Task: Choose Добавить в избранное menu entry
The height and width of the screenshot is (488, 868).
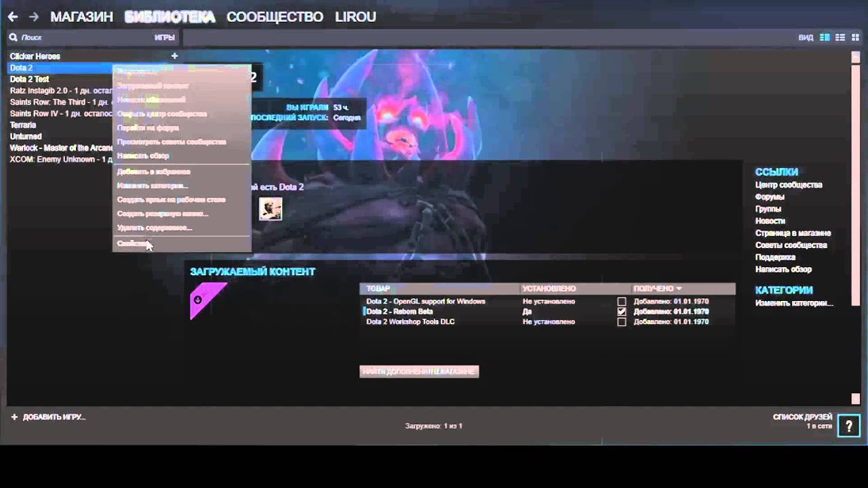Action: pyautogui.click(x=182, y=171)
